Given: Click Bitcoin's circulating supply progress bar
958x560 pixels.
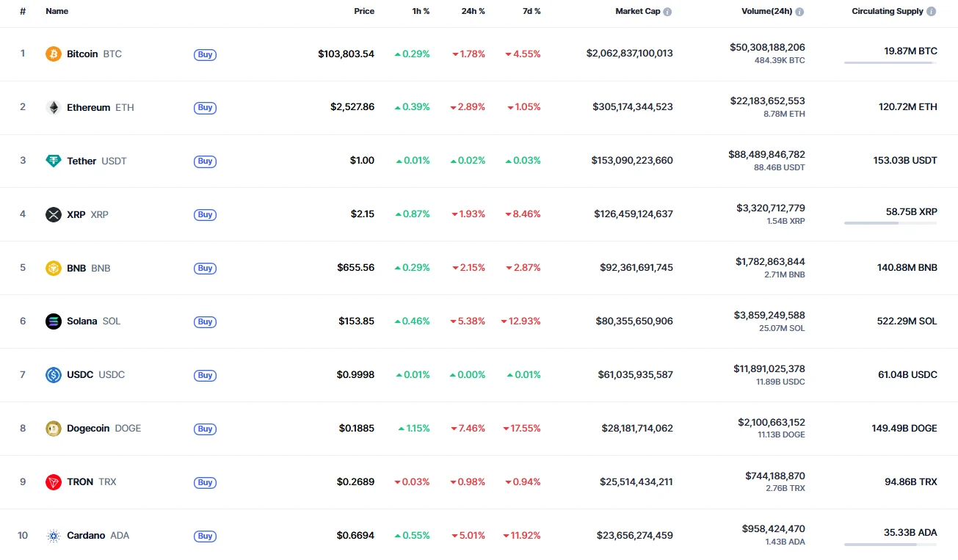Looking at the screenshot, I should [x=890, y=63].
